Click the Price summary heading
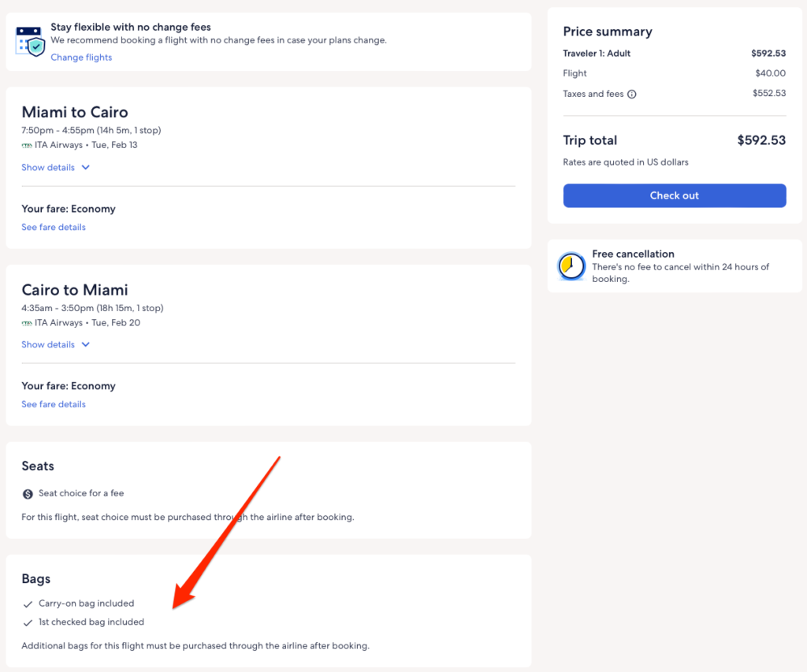The width and height of the screenshot is (807, 672). 607,32
